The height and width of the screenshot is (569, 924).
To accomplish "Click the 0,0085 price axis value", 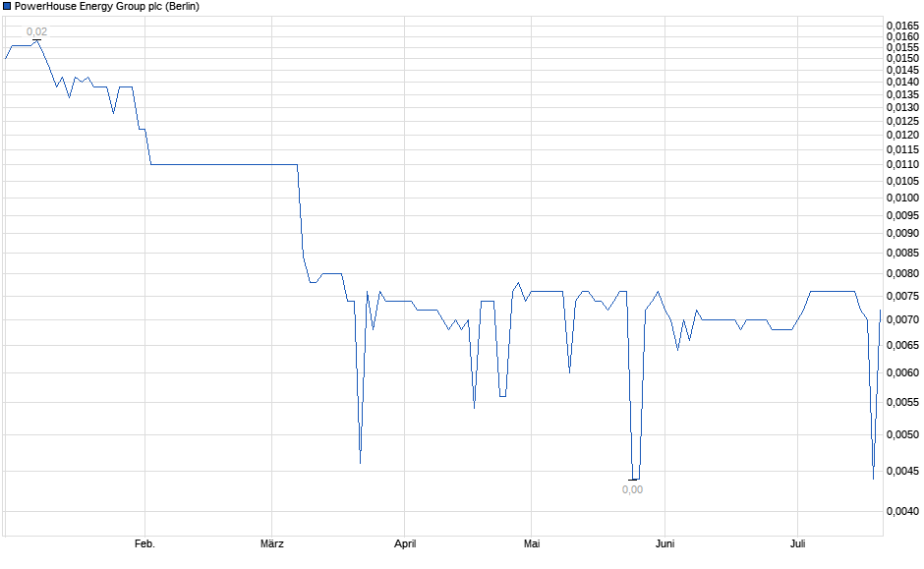I will (902, 254).
